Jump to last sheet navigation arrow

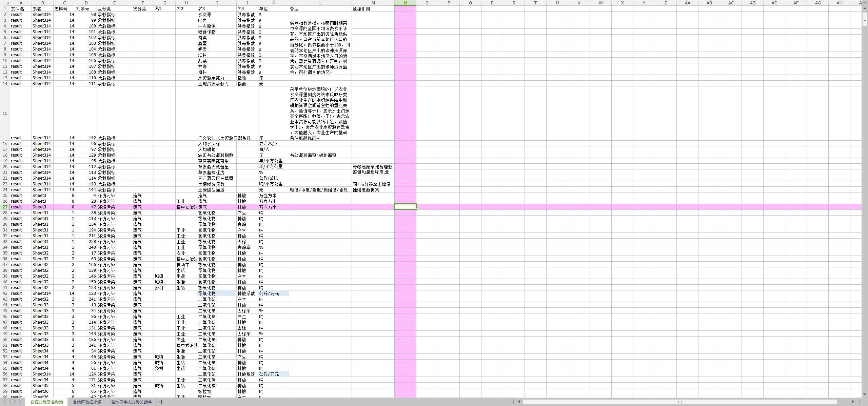click(21, 402)
